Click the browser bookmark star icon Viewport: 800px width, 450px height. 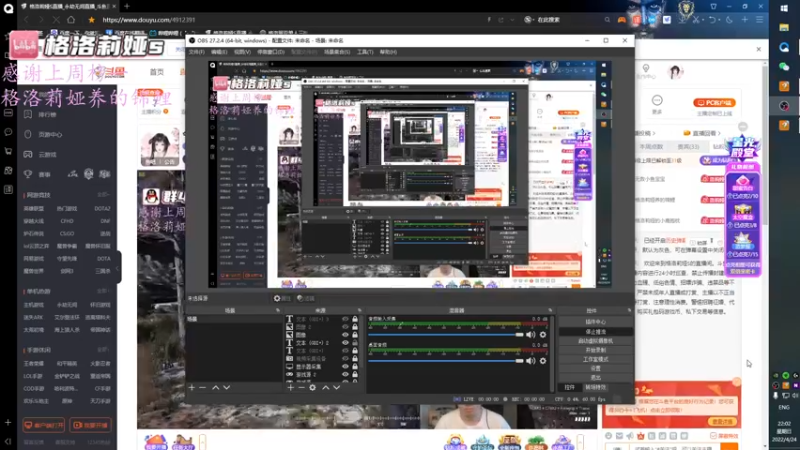[x=91, y=20]
